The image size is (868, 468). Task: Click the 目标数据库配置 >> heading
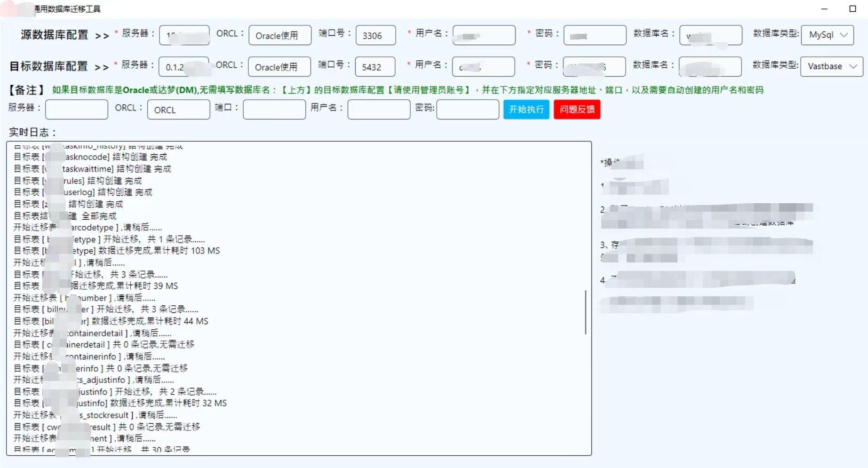(x=59, y=67)
